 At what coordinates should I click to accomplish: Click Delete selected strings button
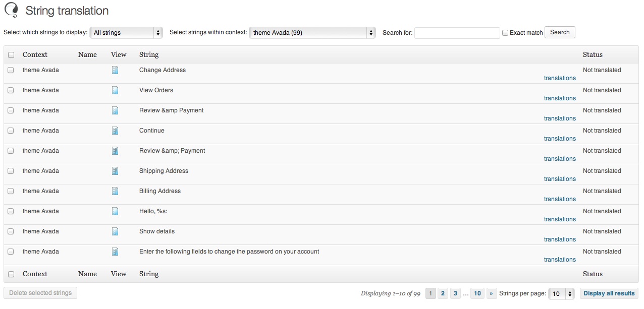(x=40, y=293)
